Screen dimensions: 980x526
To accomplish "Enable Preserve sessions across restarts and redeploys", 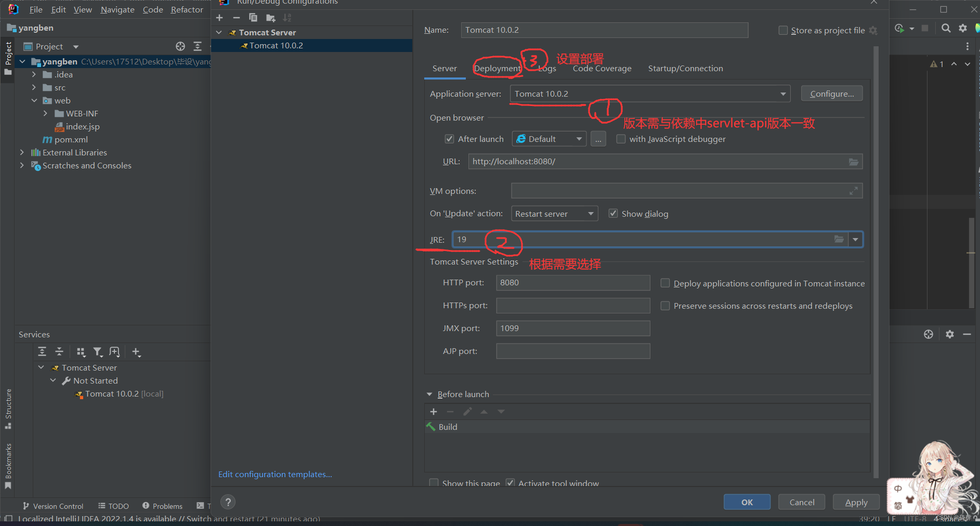I will tap(665, 306).
